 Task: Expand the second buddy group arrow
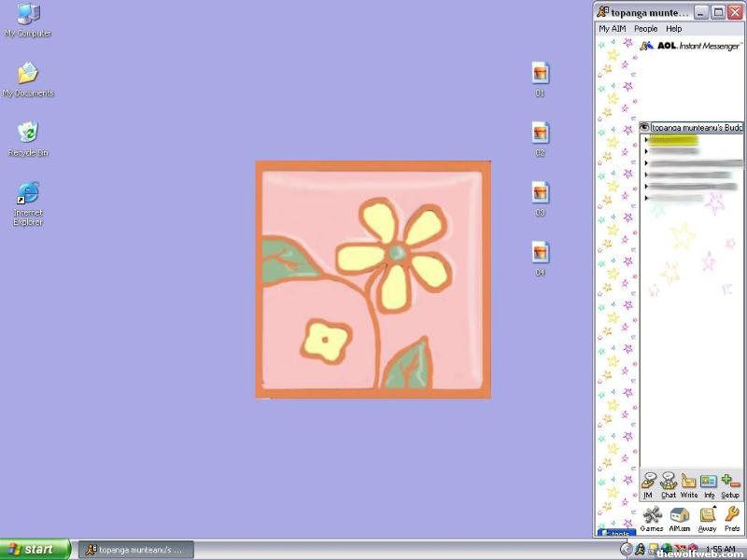[x=646, y=151]
